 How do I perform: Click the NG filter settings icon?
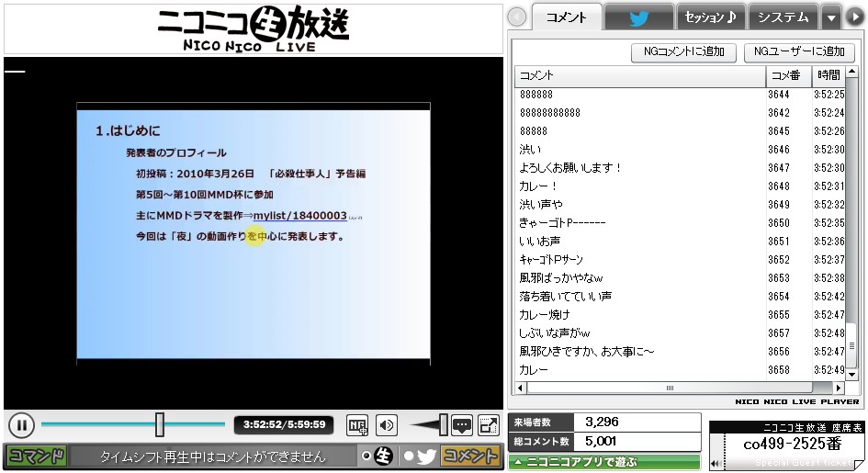(x=357, y=425)
